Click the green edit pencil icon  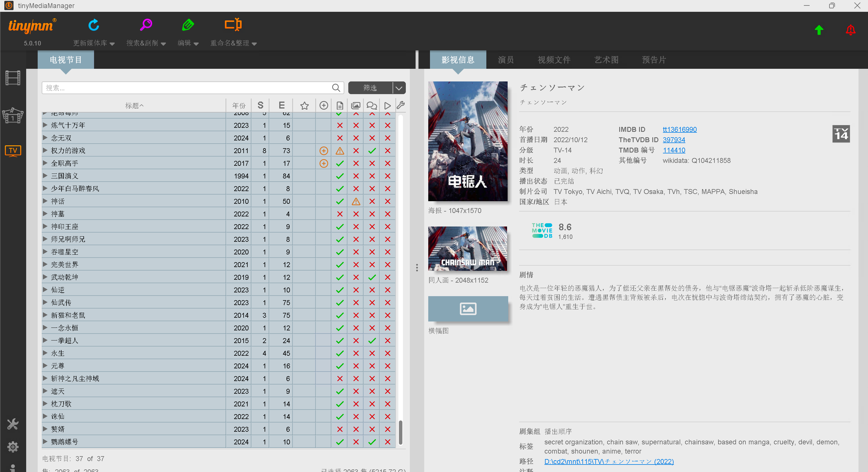188,25
